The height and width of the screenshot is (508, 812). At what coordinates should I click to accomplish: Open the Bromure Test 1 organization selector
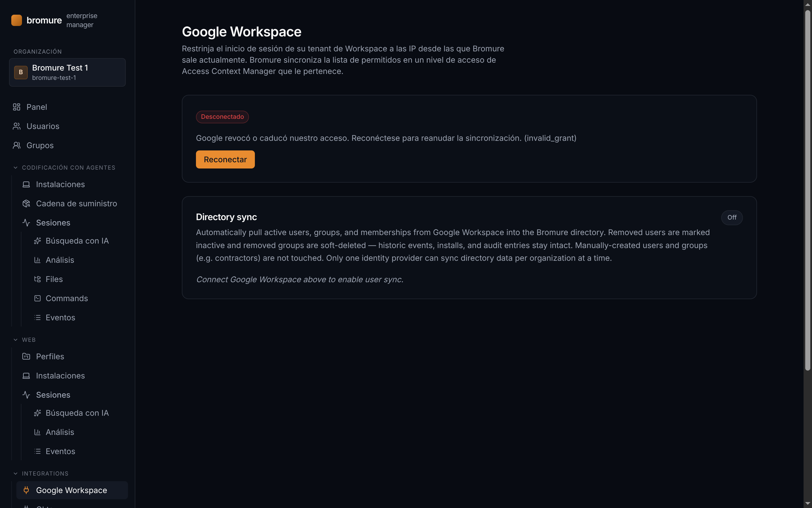[67, 72]
